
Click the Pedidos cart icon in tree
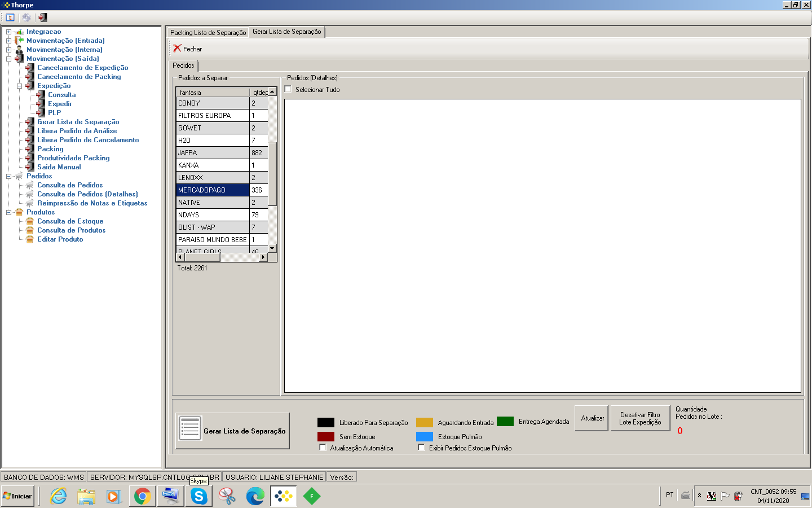point(20,176)
